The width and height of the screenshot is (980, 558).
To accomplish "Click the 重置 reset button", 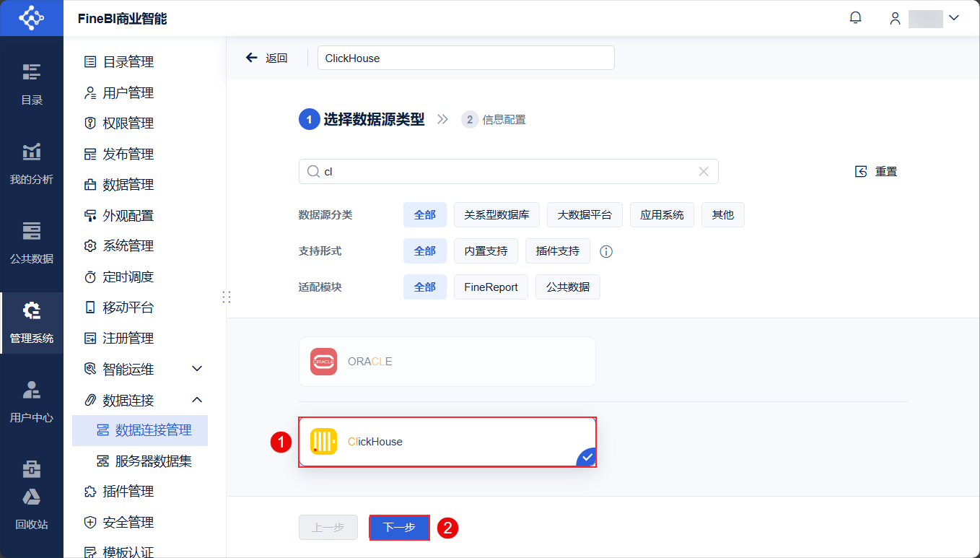I will [x=876, y=171].
